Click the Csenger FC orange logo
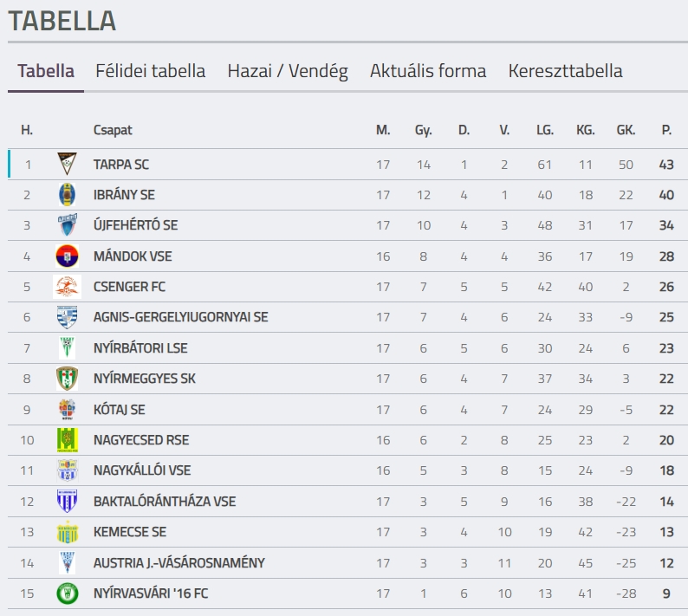The image size is (688, 616). (x=67, y=287)
